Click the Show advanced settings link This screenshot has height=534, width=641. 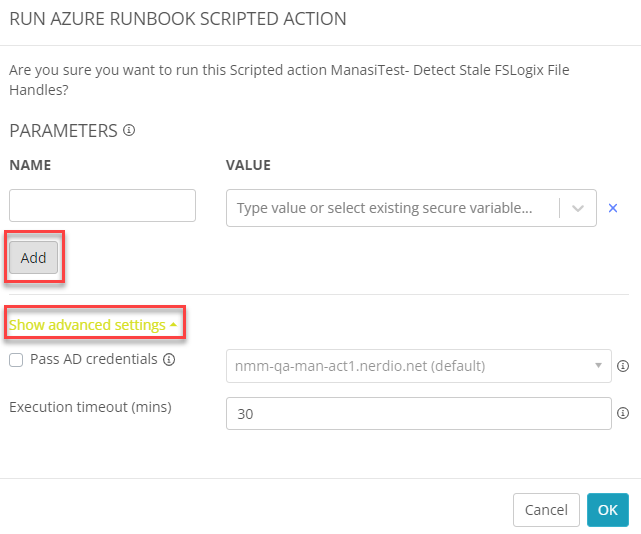[87, 325]
